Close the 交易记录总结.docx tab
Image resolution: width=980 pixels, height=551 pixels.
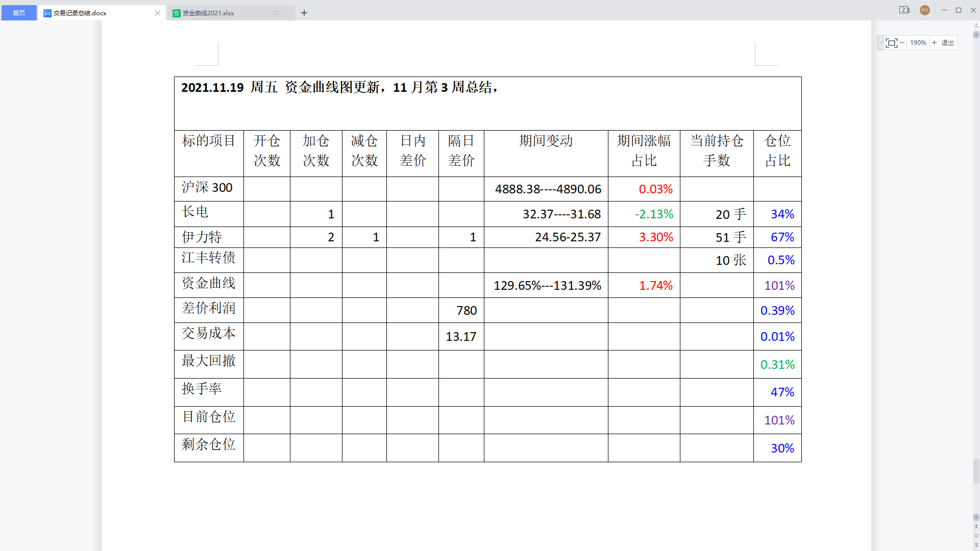click(x=158, y=13)
